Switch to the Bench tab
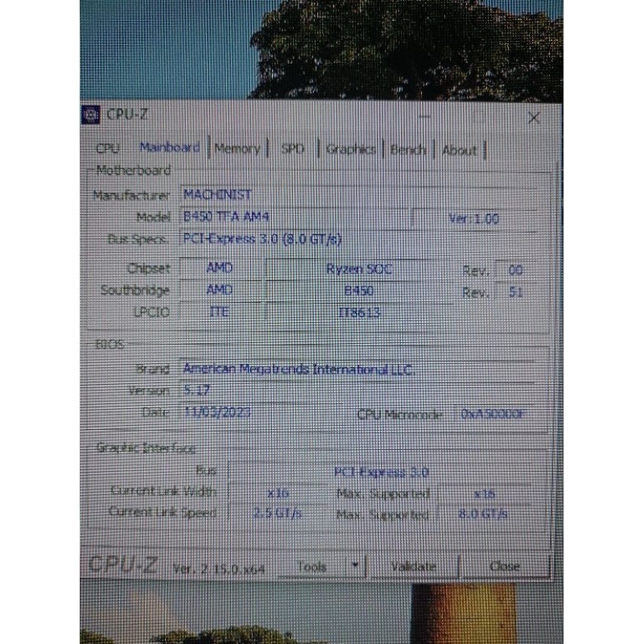The height and width of the screenshot is (644, 644). (408, 150)
